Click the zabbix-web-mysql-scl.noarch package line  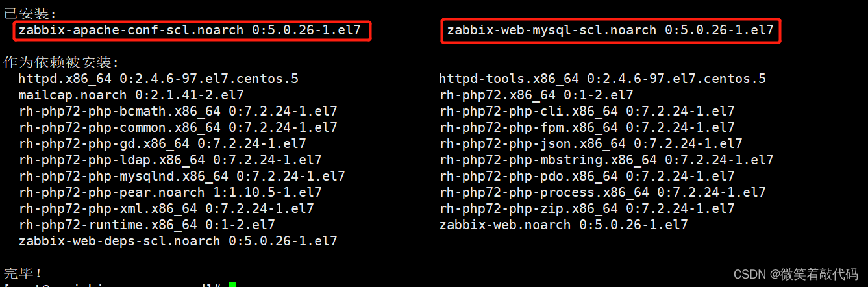coord(610,31)
